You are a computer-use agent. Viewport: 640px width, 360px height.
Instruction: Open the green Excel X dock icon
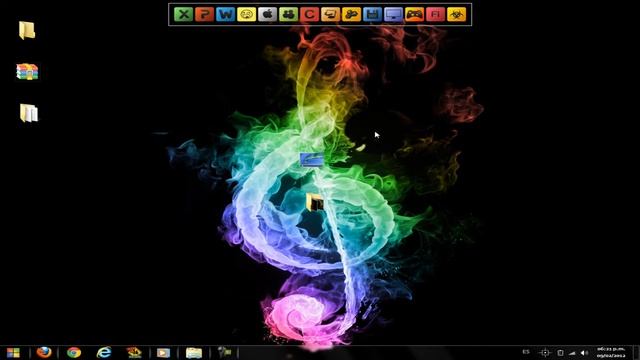(x=183, y=14)
